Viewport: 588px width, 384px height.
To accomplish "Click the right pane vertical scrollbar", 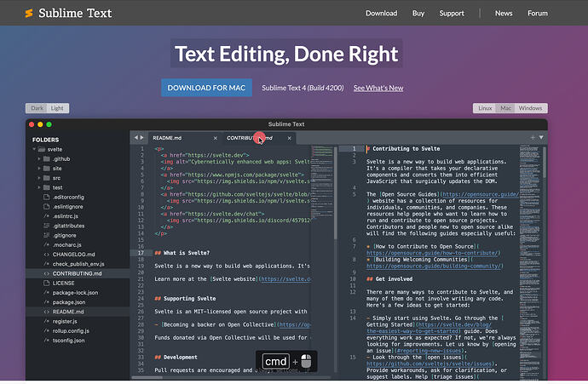I will click(x=545, y=163).
